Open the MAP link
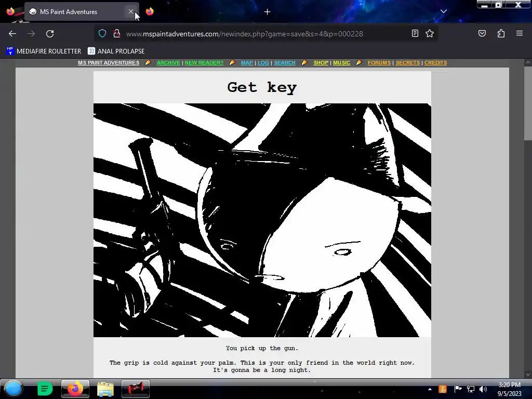Viewport: 532px width, 399px height. 247,63
